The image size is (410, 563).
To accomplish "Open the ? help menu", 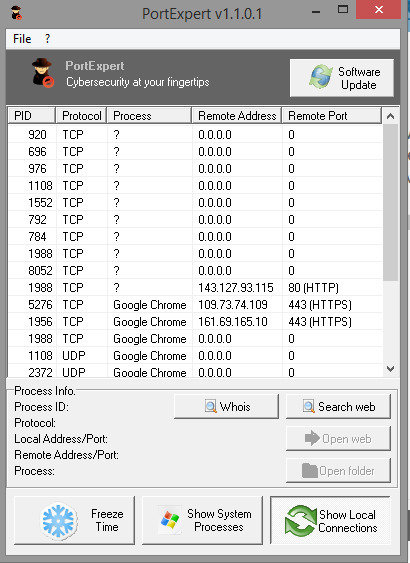I will click(47, 38).
